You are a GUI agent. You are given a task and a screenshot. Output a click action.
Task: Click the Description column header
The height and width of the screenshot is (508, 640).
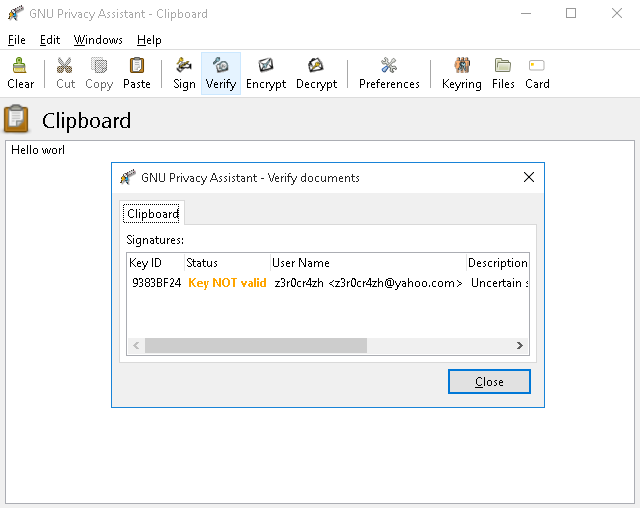coord(498,263)
